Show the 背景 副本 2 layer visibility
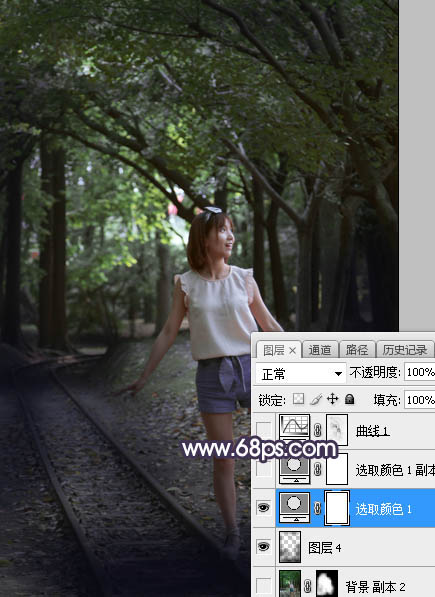The width and height of the screenshot is (435, 597). coord(263,586)
